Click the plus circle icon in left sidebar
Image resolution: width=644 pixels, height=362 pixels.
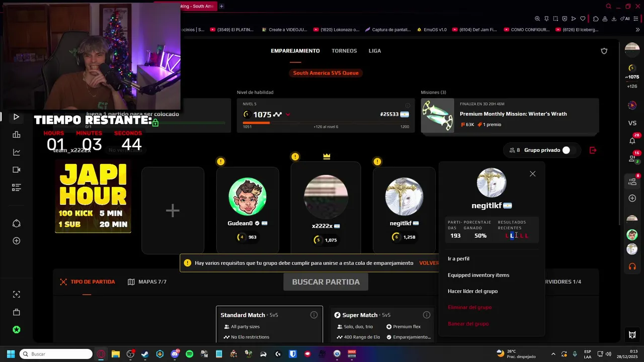pos(16,241)
